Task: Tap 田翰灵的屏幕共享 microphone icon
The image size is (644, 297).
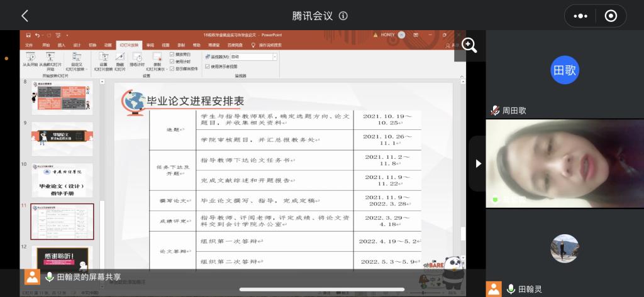Action: 49,277
